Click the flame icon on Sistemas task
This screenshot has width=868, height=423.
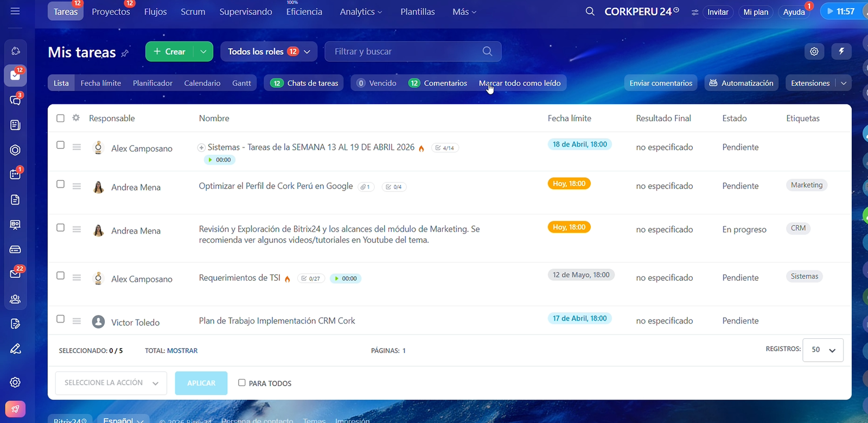[x=422, y=148]
